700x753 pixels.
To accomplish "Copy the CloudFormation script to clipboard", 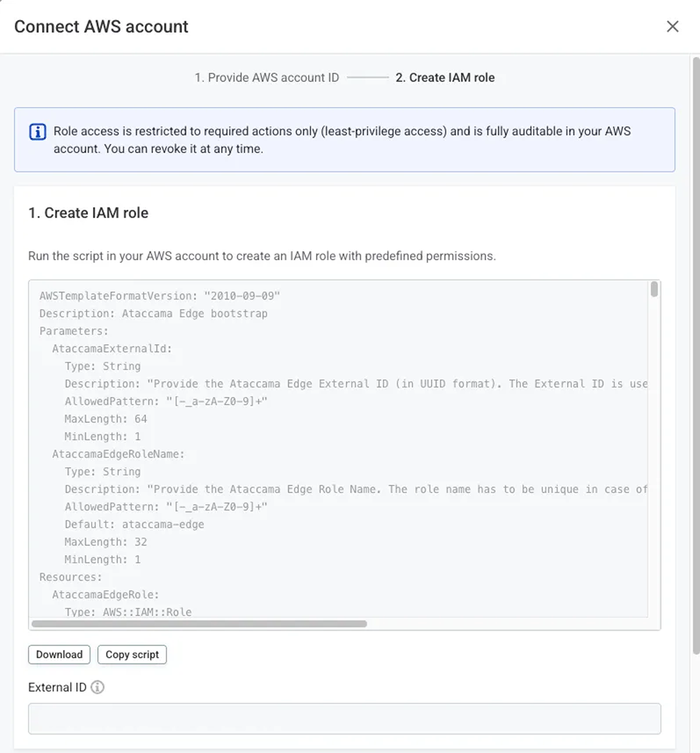I will click(x=132, y=655).
